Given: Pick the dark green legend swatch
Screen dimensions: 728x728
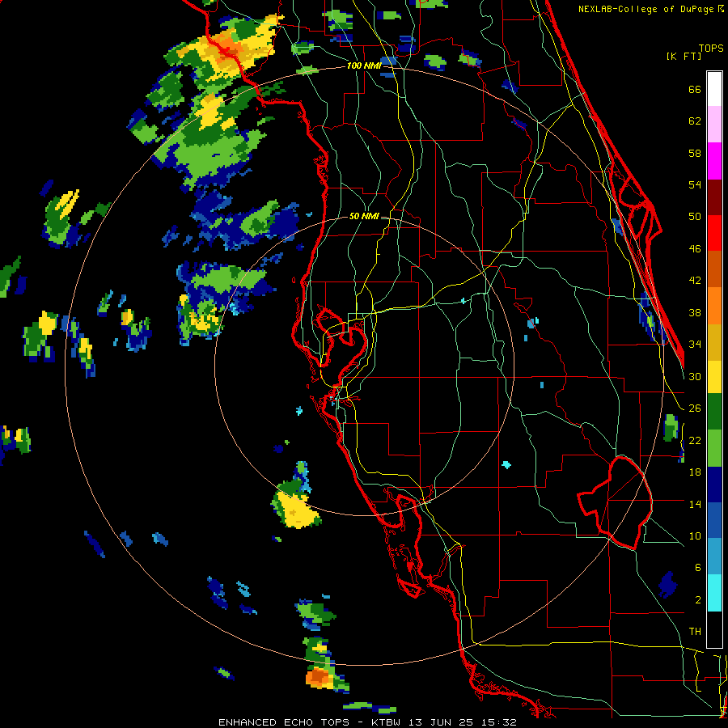Looking at the screenshot, I should coord(714,412).
